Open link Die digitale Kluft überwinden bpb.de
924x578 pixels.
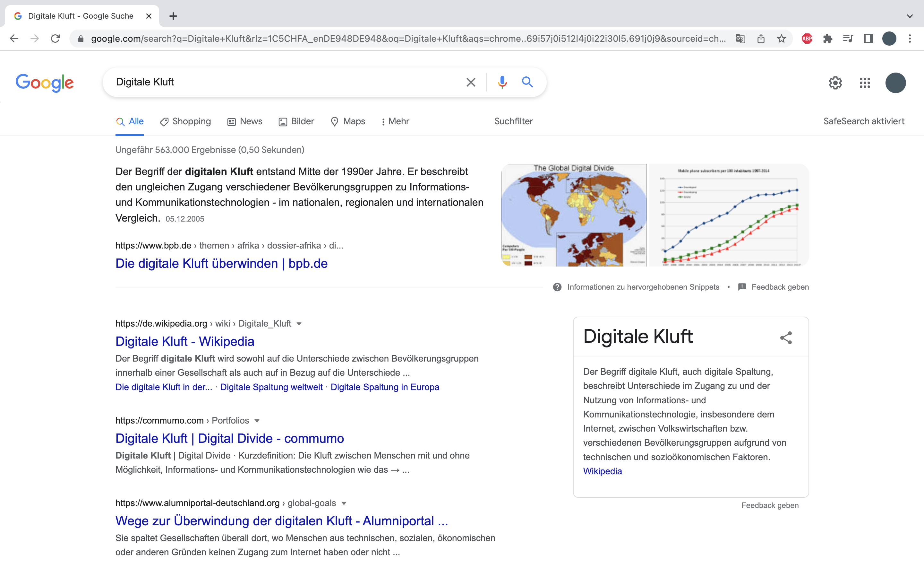tap(221, 263)
